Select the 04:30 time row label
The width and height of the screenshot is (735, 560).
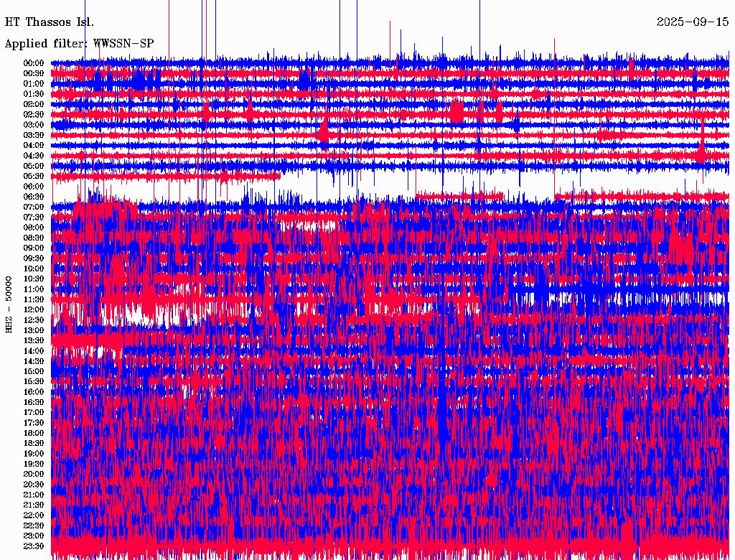[34, 156]
